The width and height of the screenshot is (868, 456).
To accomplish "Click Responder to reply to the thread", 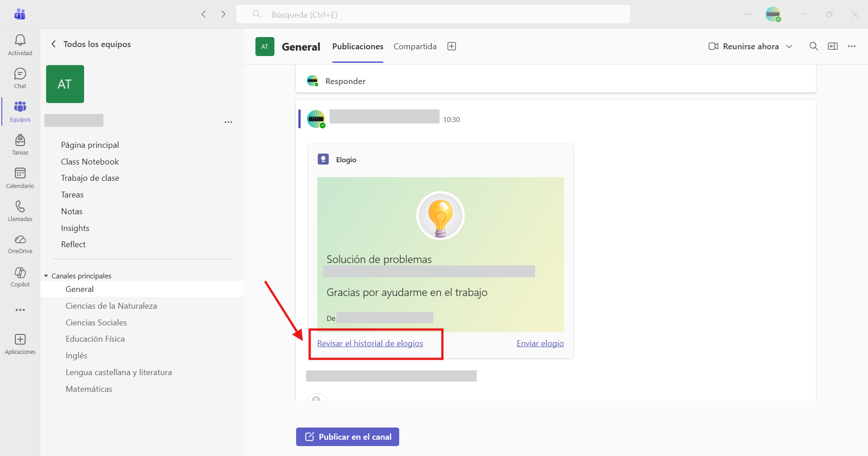I will pos(345,81).
